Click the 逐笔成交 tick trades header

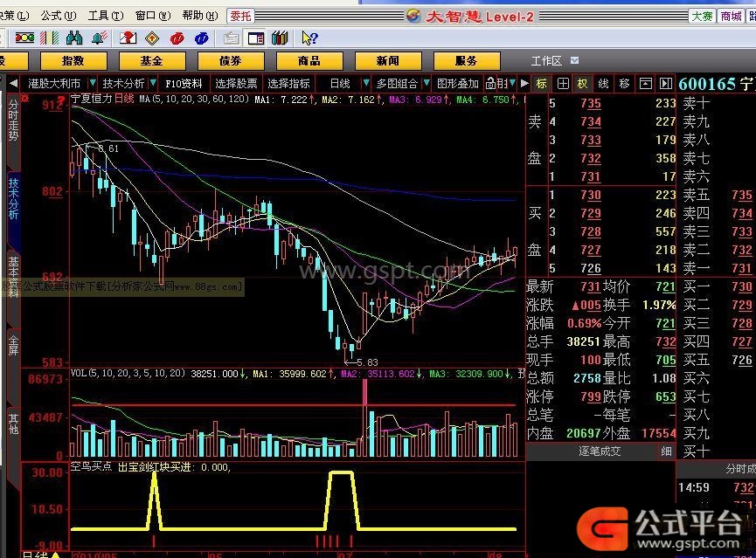pyautogui.click(x=600, y=451)
